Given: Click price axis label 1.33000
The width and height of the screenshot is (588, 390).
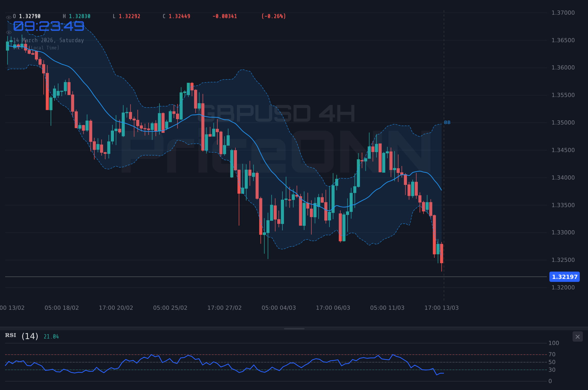Looking at the screenshot, I should click(x=563, y=233).
